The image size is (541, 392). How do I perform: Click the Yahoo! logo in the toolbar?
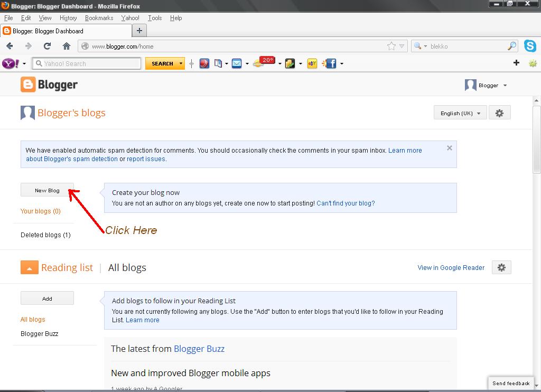point(11,63)
